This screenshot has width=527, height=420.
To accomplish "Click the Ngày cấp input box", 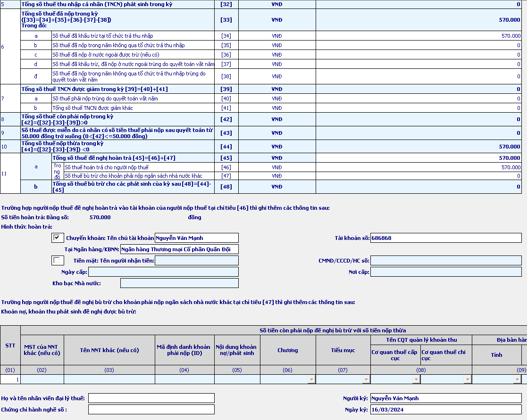I will coord(163,272).
